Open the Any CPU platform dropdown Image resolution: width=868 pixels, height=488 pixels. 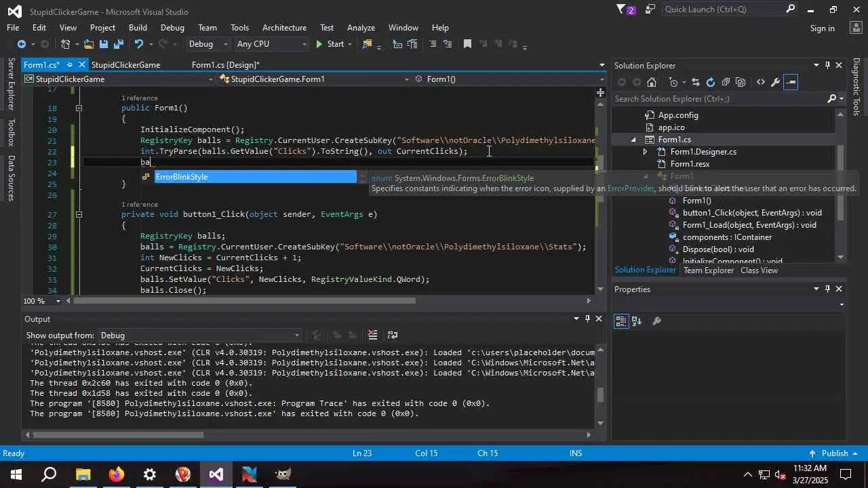pos(271,44)
